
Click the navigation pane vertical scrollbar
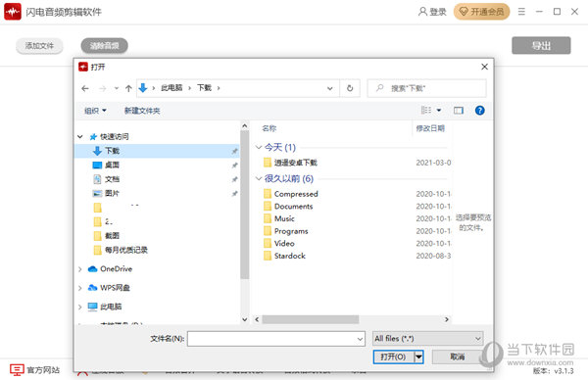tap(244, 205)
